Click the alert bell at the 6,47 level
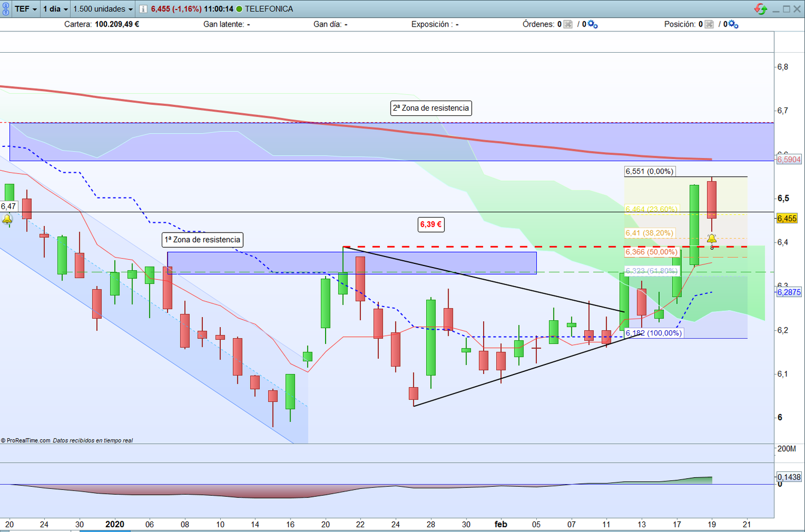 tap(7, 219)
